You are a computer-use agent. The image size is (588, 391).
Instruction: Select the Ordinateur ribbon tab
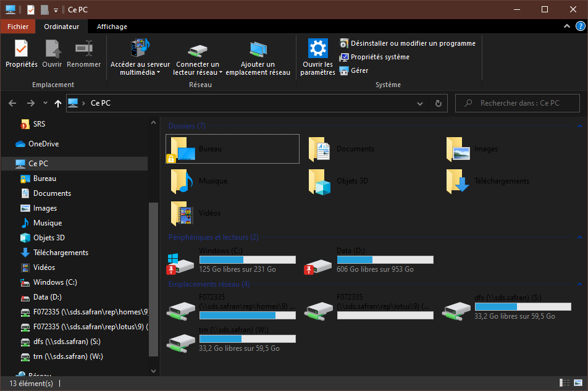click(62, 27)
